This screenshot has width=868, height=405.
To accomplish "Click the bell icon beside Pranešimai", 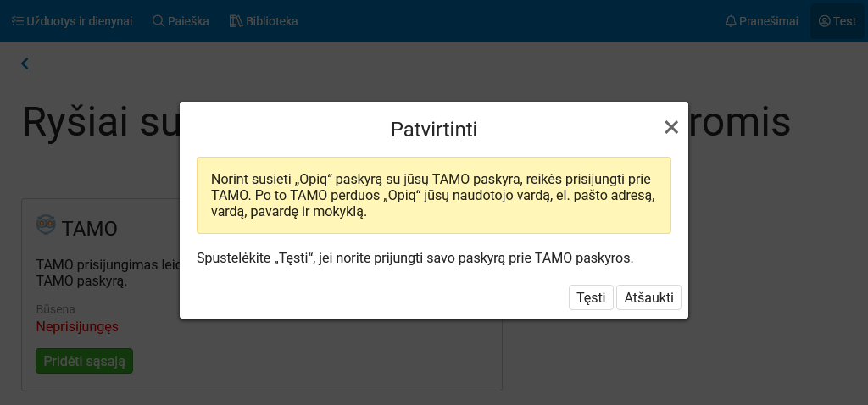I will pos(731,21).
